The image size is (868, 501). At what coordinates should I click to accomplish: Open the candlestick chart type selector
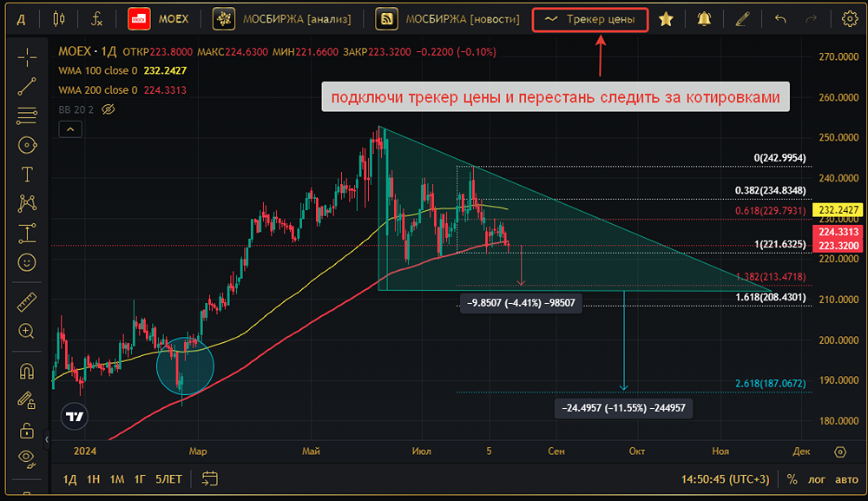click(x=59, y=19)
